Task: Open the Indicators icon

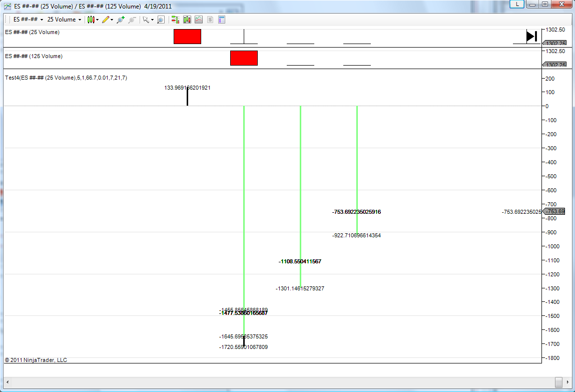Action: 198,20
